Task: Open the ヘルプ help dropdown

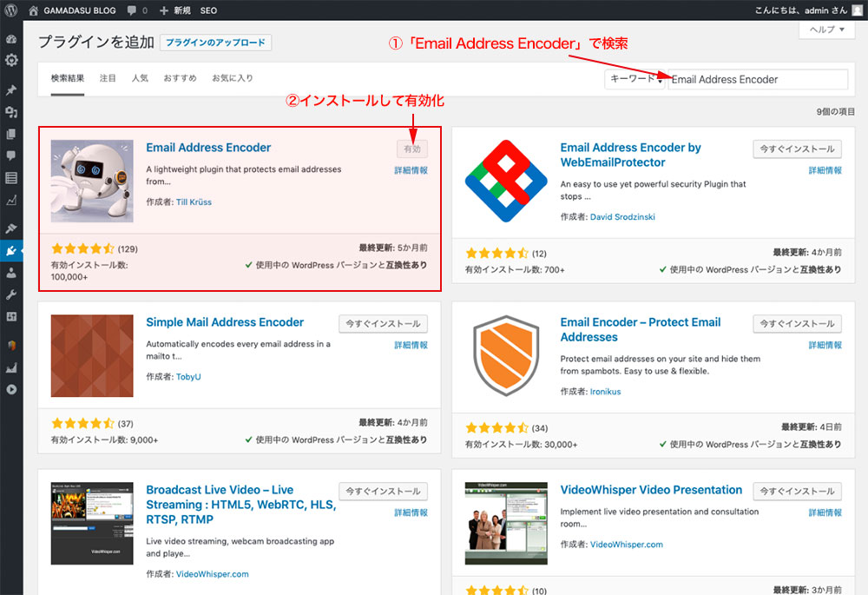Action: 827,30
